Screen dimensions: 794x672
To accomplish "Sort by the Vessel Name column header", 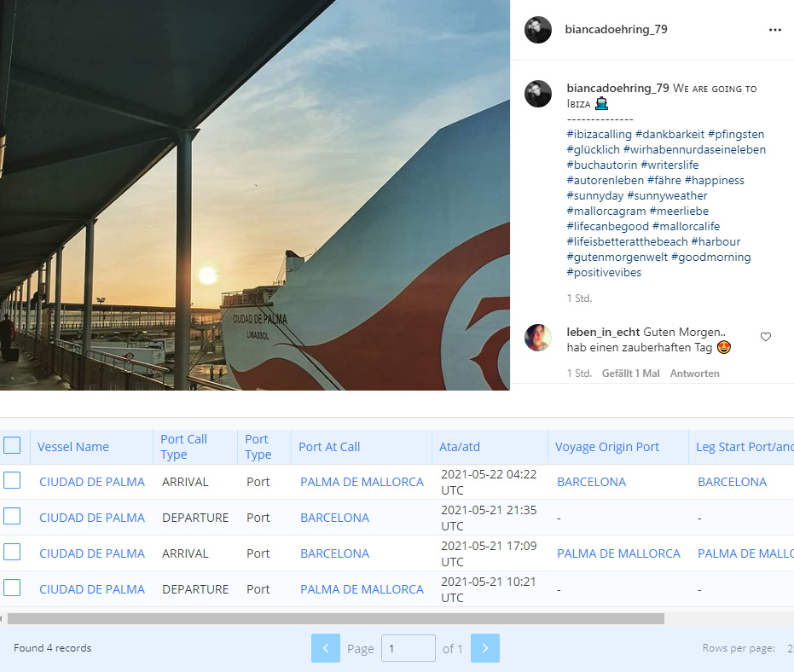I will point(73,447).
